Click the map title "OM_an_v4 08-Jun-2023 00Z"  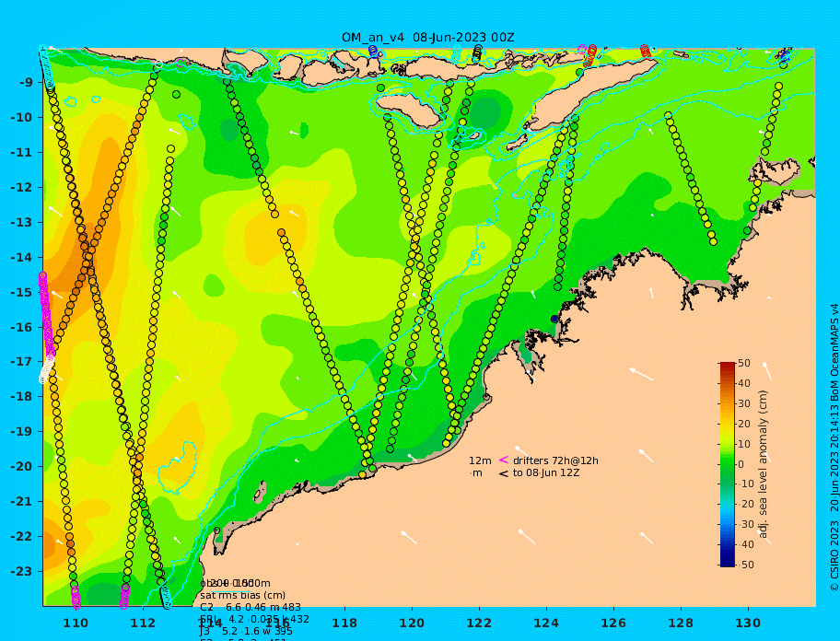coord(427,38)
